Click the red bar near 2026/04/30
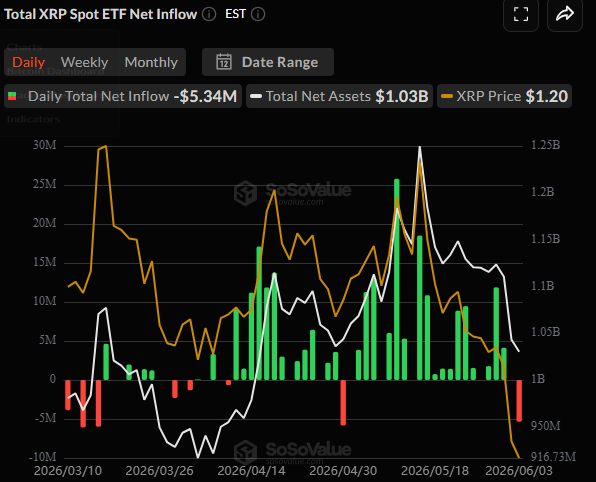 343,402
